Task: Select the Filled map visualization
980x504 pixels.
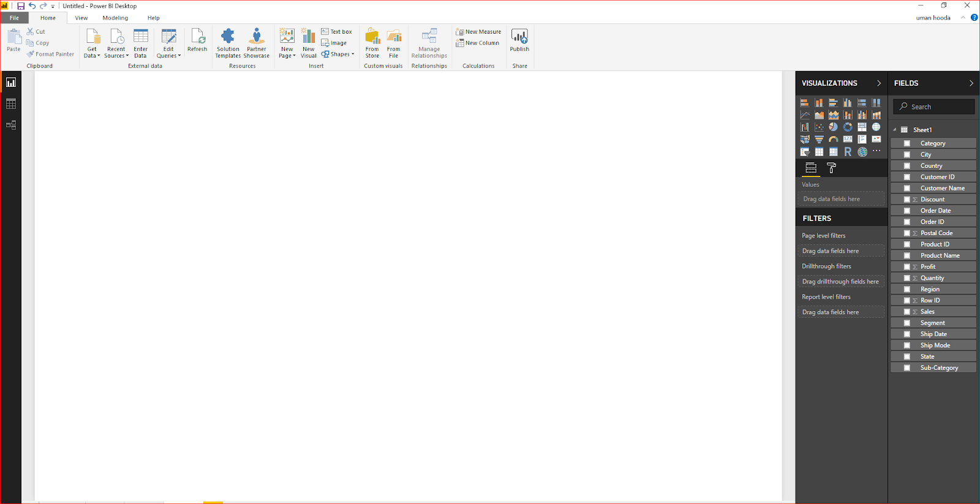Action: (x=805, y=140)
